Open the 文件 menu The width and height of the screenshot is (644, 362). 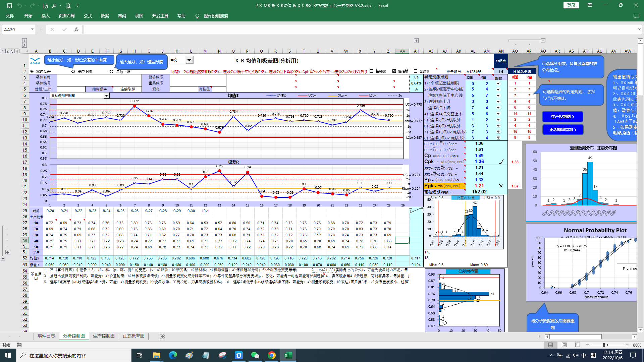[10, 16]
